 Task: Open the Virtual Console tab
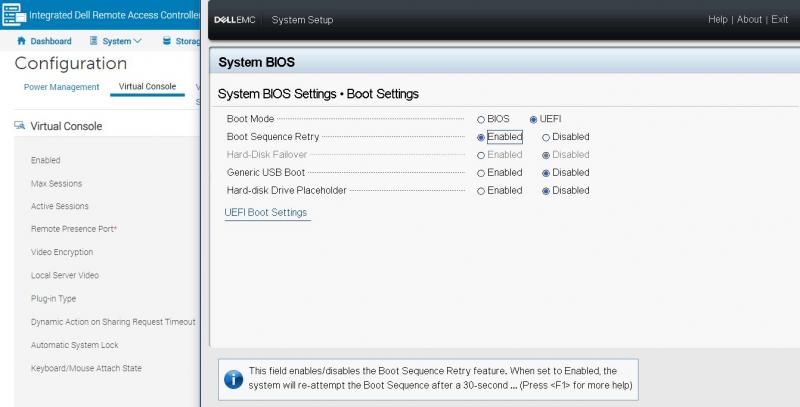(x=147, y=87)
